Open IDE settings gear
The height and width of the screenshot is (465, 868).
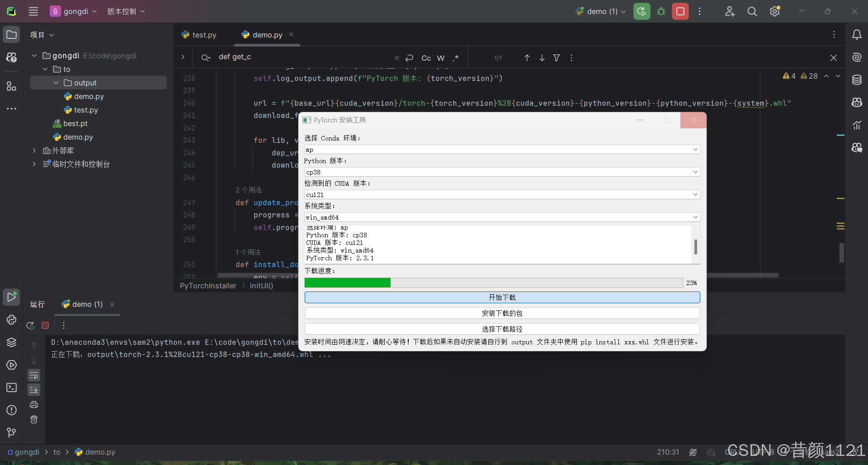(775, 11)
